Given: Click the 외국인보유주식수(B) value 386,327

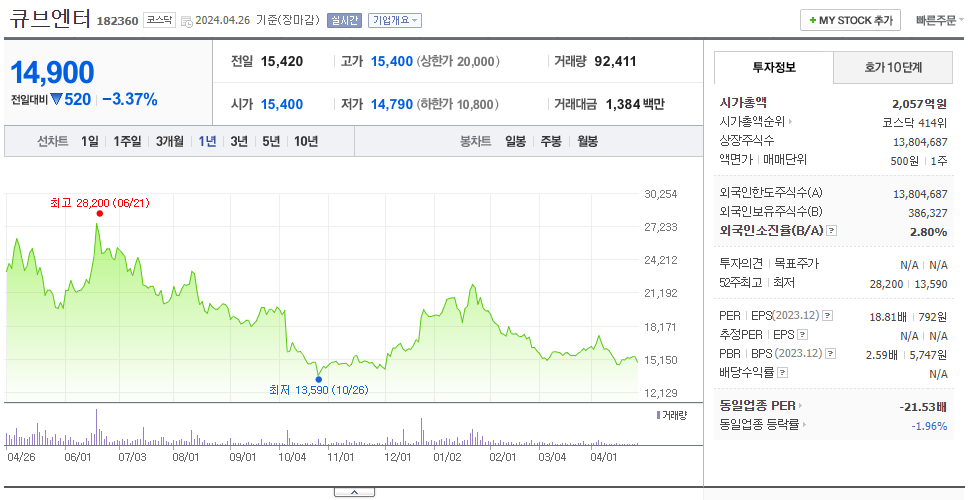Looking at the screenshot, I should [x=927, y=213].
